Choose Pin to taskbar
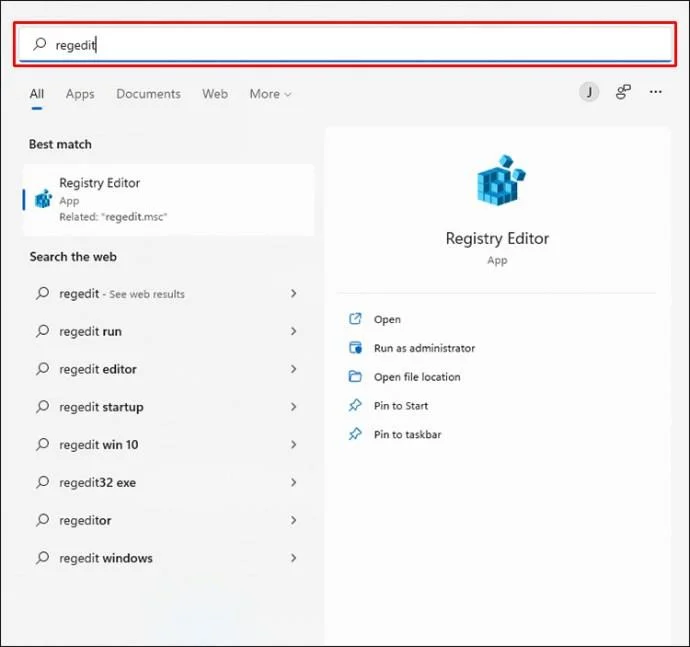 click(407, 434)
